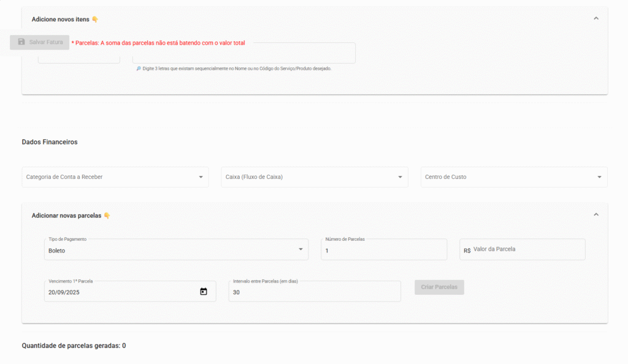The height and width of the screenshot is (364, 628).
Task: Click the red Parcelas error message
Action: (x=159, y=43)
